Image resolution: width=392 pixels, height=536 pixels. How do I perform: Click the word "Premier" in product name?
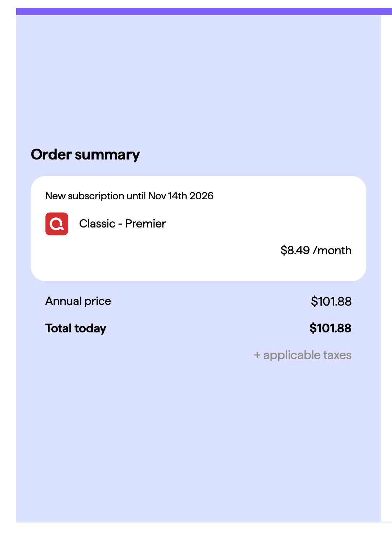coord(145,224)
